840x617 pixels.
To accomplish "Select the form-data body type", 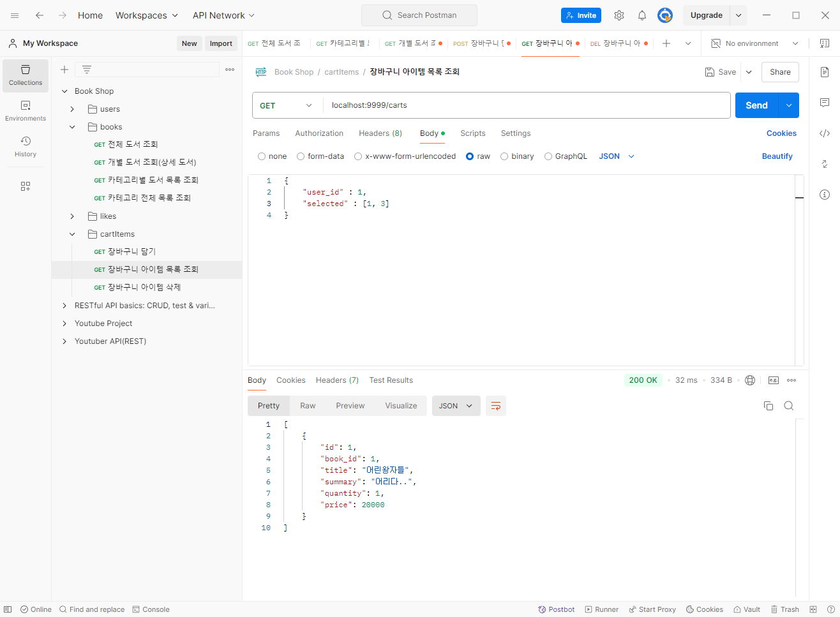I will [x=301, y=156].
